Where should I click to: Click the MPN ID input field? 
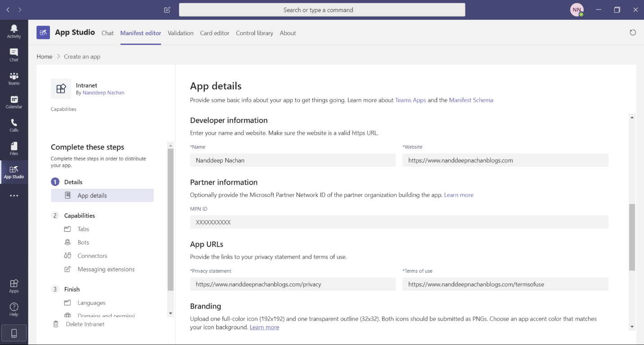(x=399, y=222)
